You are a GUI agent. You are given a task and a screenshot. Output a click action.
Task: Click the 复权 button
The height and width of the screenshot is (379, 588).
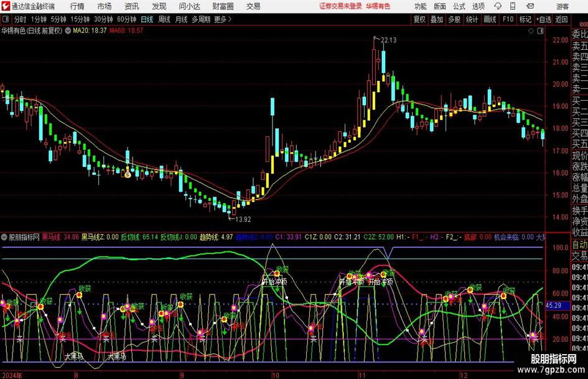coord(419,19)
